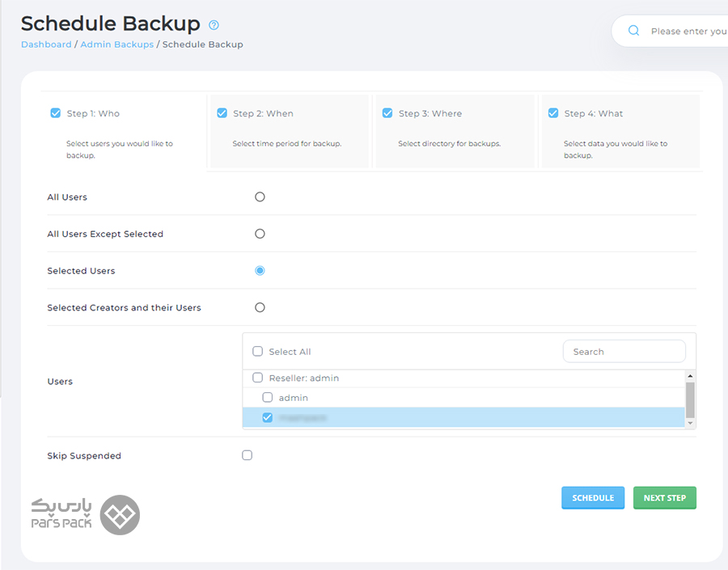
Task: Switch to Step 1: Who tab
Action: (124, 131)
